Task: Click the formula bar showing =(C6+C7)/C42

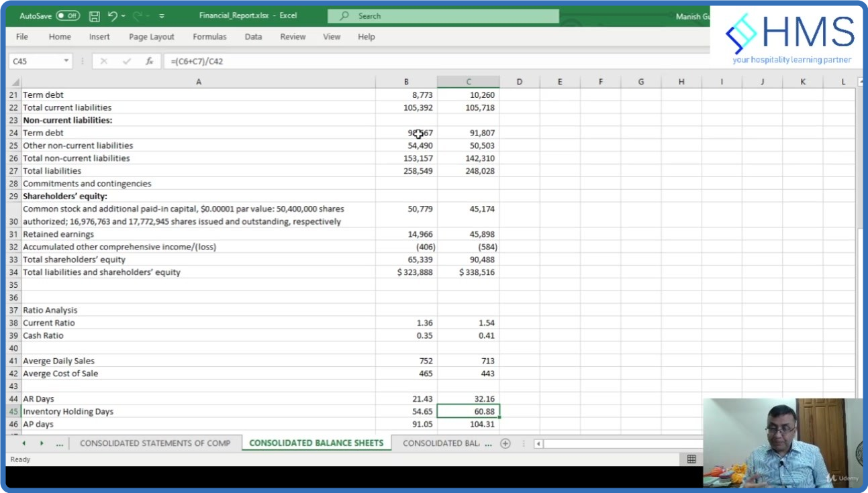Action: [436, 61]
